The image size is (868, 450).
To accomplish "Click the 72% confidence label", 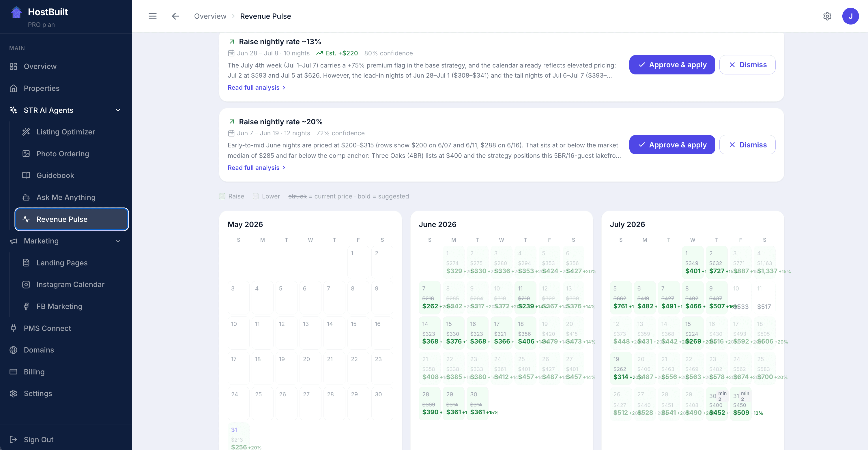I will click(x=340, y=133).
